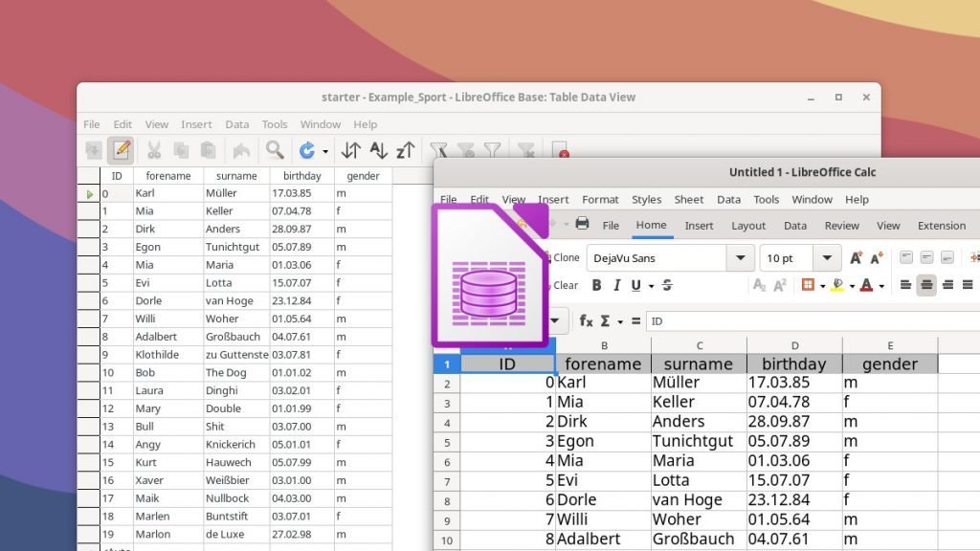
Task: Toggle Edit Data pencil in Base toolbar
Action: tap(121, 150)
